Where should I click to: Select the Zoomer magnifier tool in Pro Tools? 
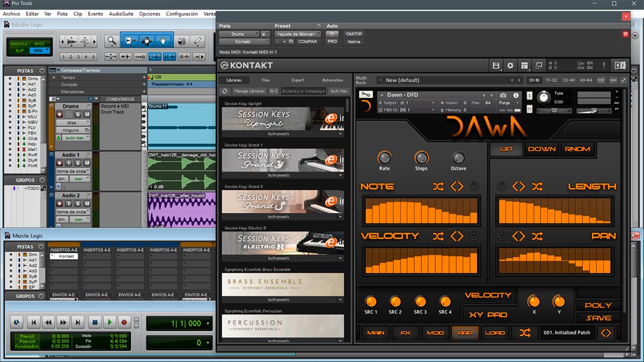pyautogui.click(x=112, y=41)
